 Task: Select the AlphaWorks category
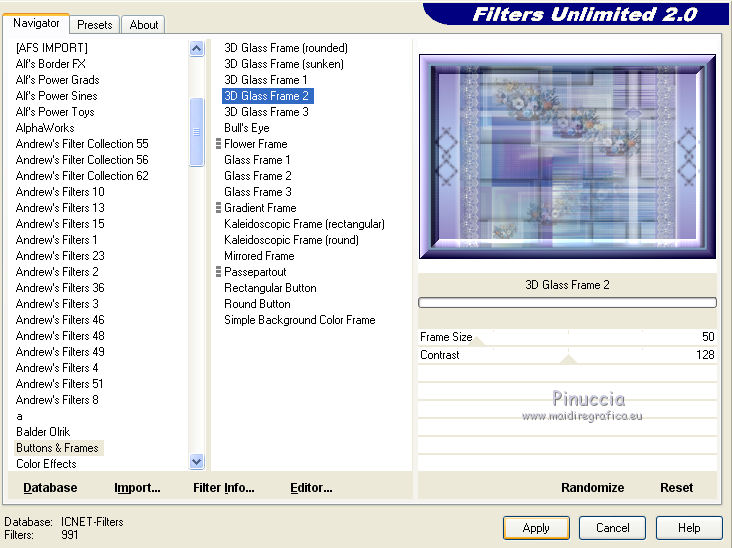tap(45, 128)
